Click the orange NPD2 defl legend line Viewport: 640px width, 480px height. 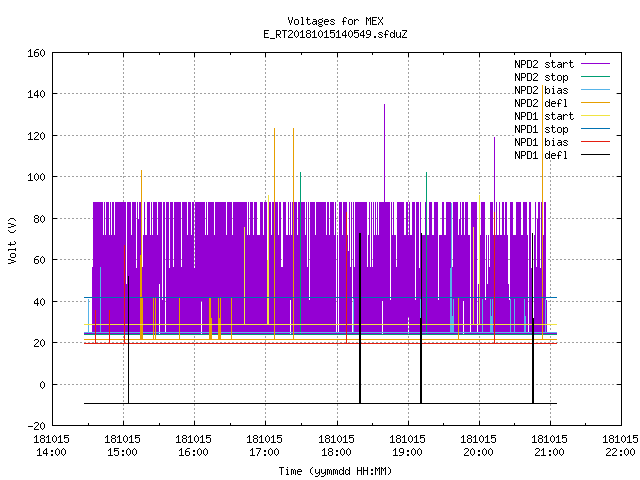(x=595, y=103)
